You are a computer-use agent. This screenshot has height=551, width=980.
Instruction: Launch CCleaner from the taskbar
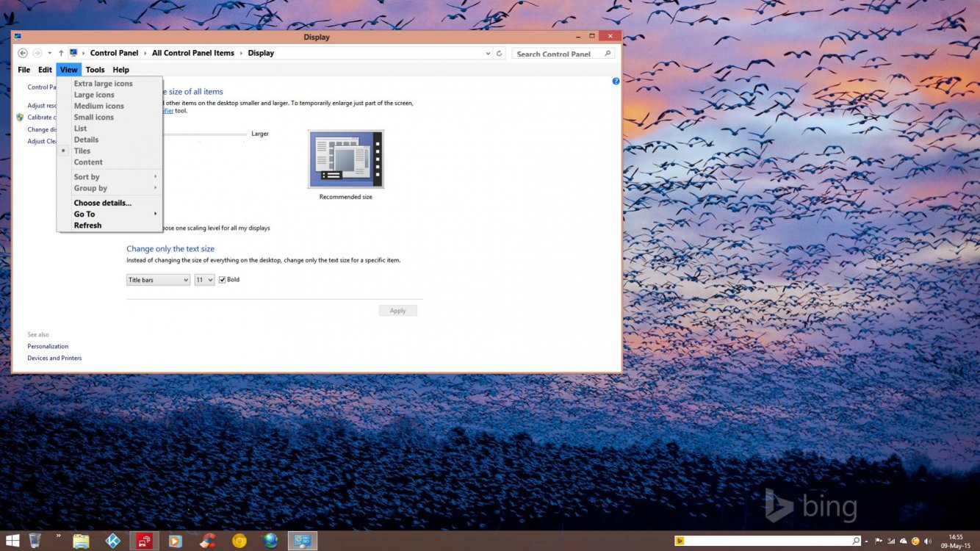[207, 541]
